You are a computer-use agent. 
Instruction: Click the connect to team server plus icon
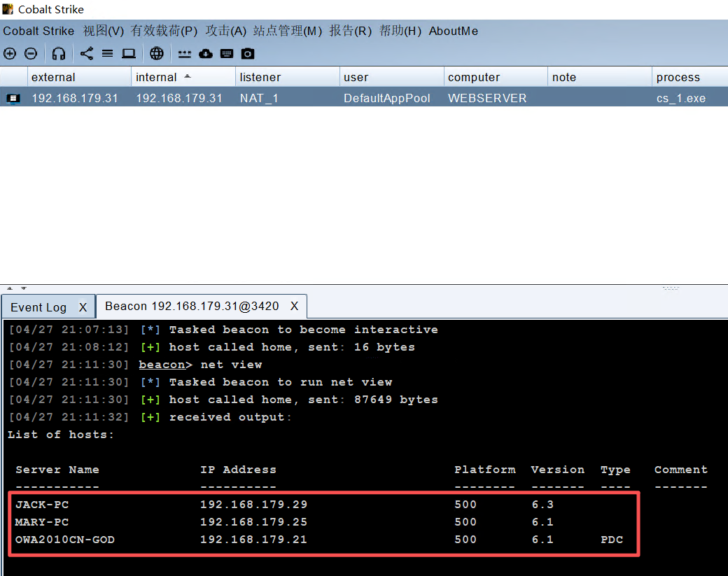point(10,54)
